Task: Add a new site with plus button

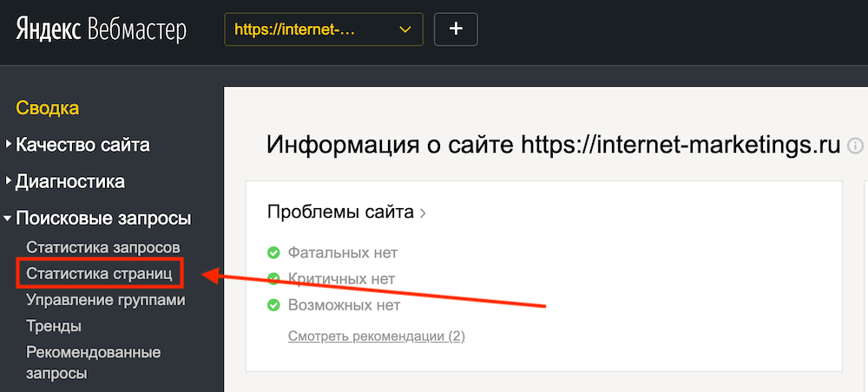Action: pos(456,29)
